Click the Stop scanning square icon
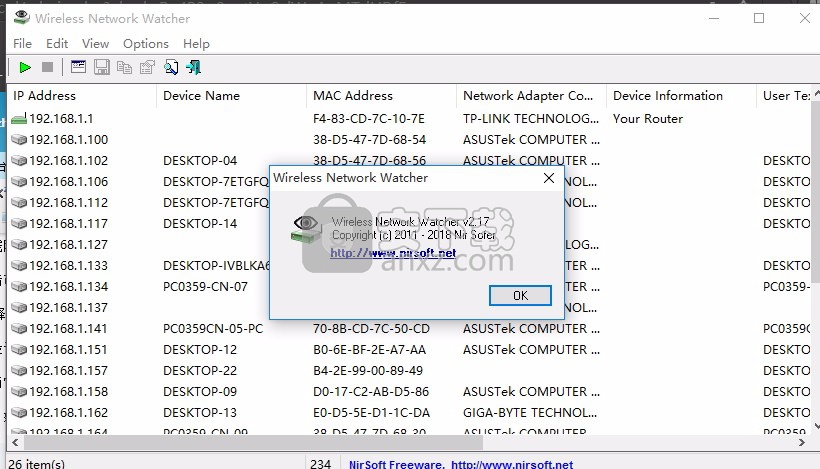 (47, 67)
